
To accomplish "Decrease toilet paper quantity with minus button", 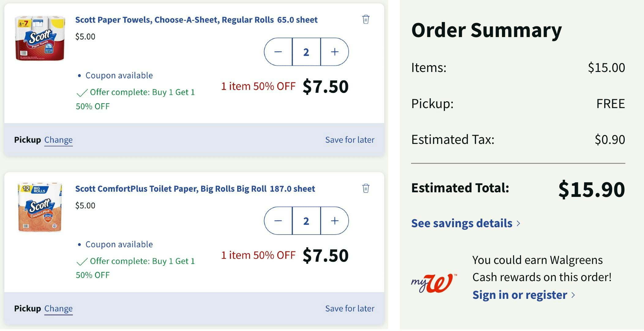I will click(x=278, y=221).
